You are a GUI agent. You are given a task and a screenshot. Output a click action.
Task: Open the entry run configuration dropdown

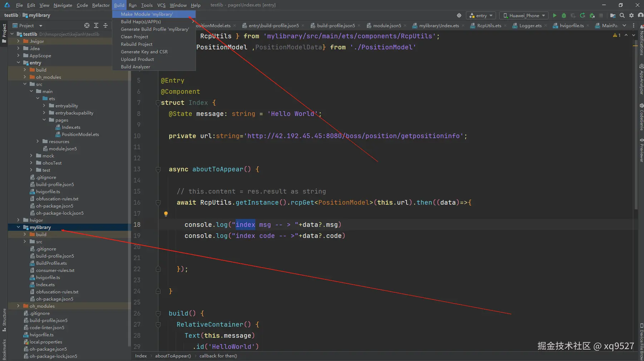(x=481, y=15)
